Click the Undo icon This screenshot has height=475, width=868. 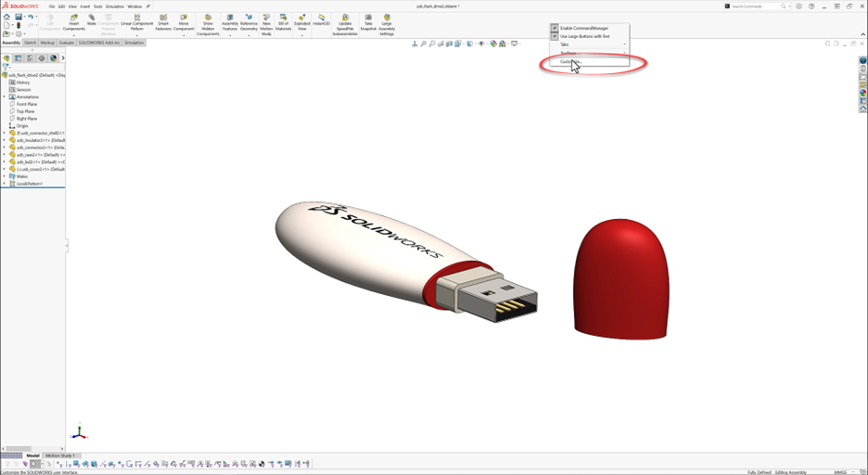click(31, 17)
